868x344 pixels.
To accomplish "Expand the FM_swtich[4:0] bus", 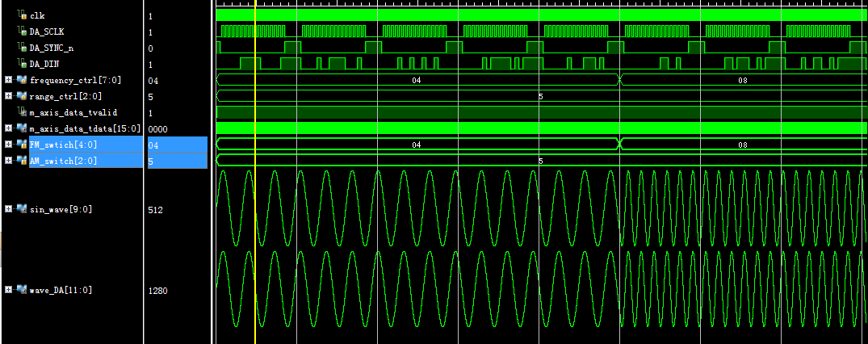I will (x=8, y=145).
